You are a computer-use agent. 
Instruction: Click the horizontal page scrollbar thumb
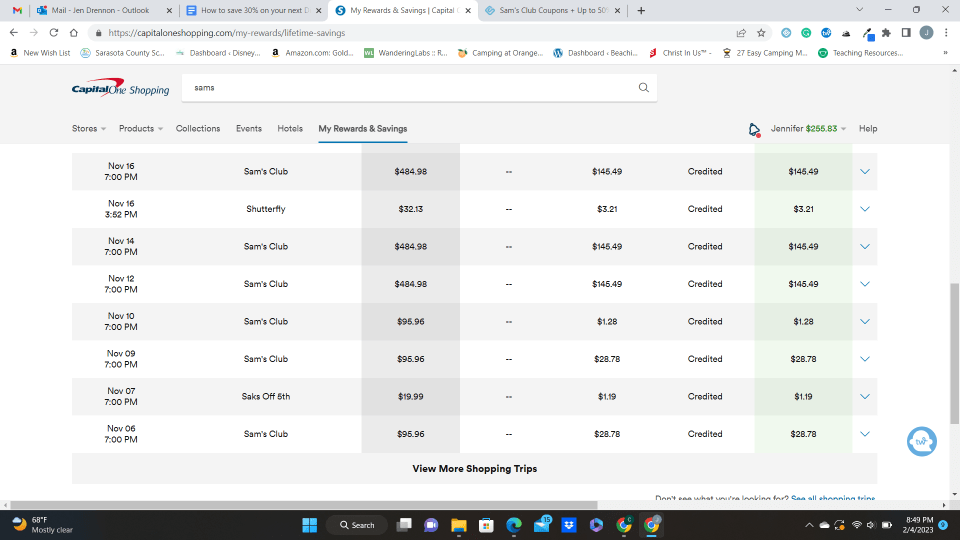304,505
